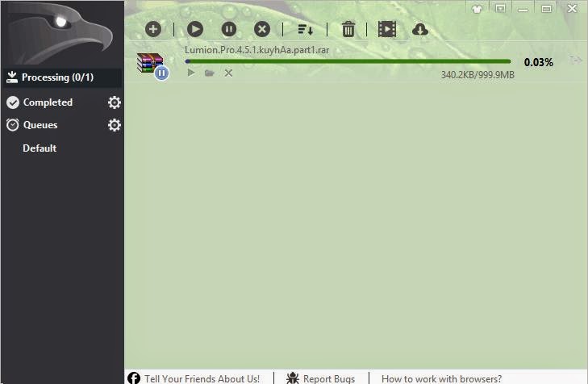Open Completed settings gear
588x384 pixels.
[x=115, y=102]
